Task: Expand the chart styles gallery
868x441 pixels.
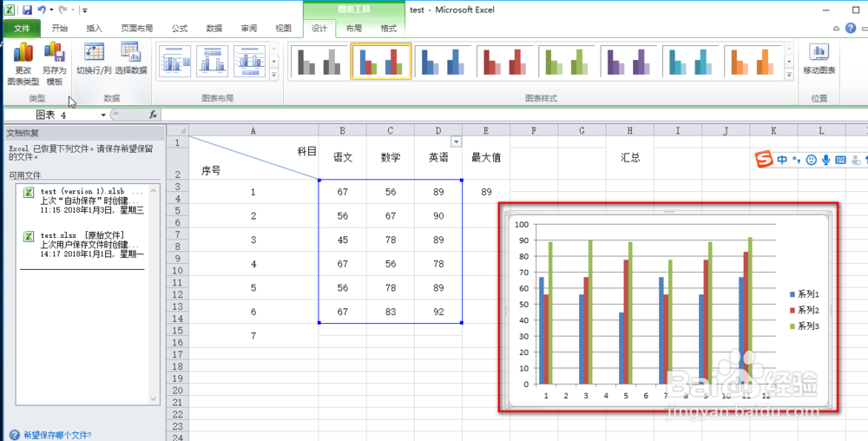Action: click(x=789, y=74)
